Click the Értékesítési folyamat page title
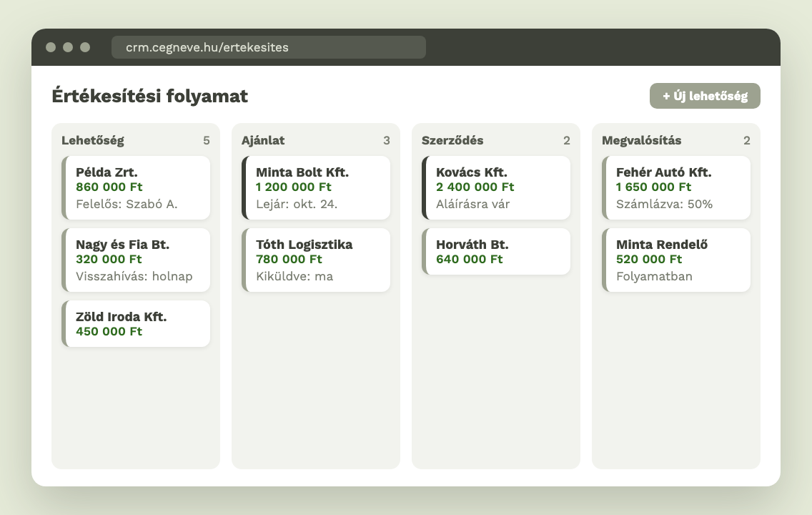The height and width of the screenshot is (515, 812). 149,96
